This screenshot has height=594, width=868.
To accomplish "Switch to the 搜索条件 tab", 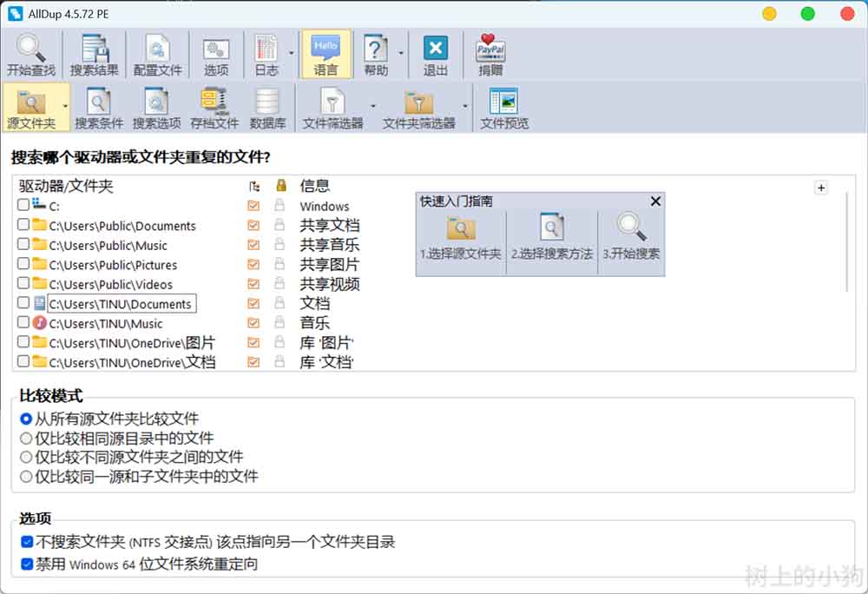I will click(99, 108).
